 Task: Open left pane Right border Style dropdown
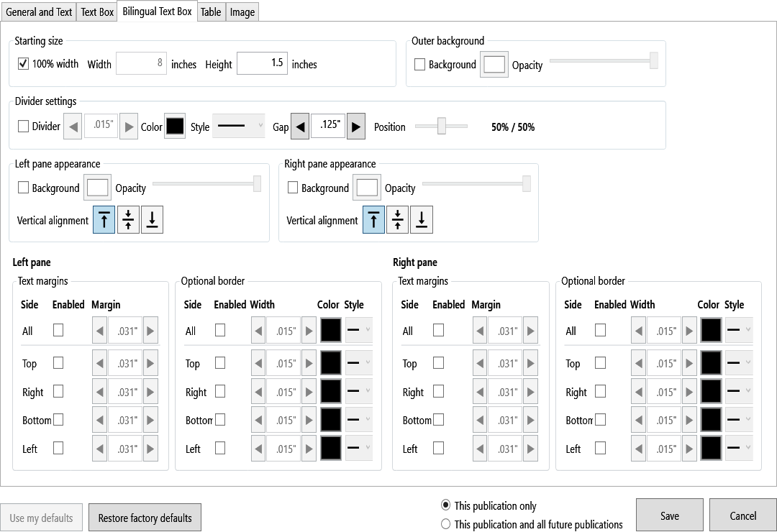(x=359, y=391)
